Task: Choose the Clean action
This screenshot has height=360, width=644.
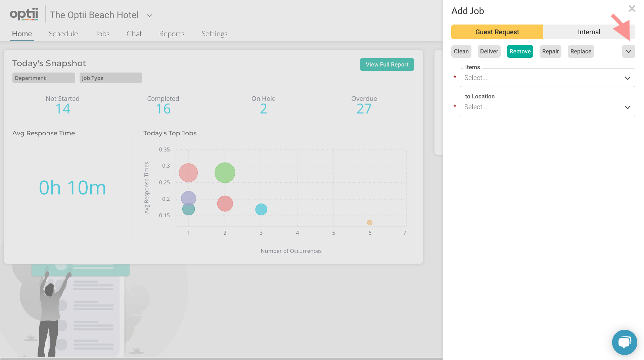Action: click(x=461, y=51)
